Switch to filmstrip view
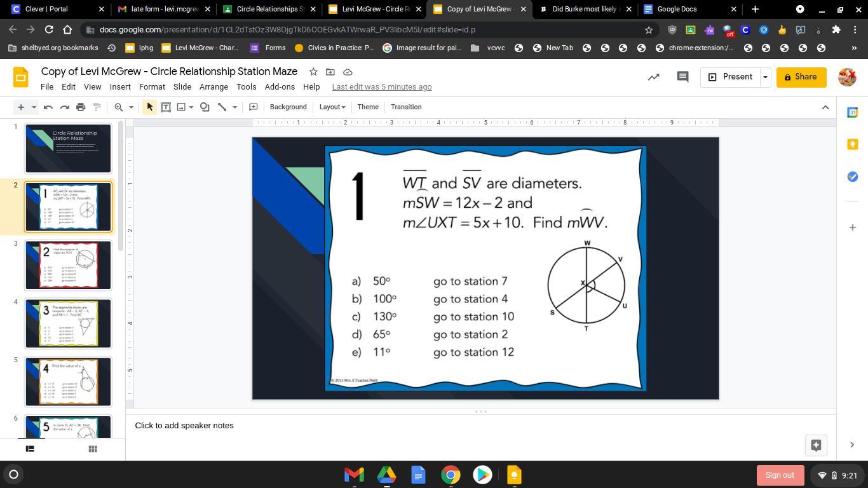Image resolution: width=868 pixels, height=488 pixels. [29, 449]
